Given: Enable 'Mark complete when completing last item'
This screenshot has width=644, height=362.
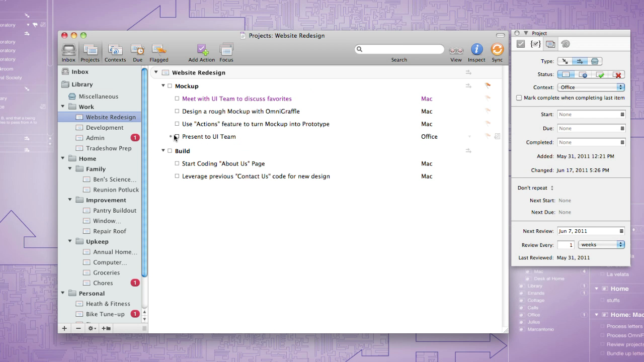Looking at the screenshot, I should [x=519, y=98].
